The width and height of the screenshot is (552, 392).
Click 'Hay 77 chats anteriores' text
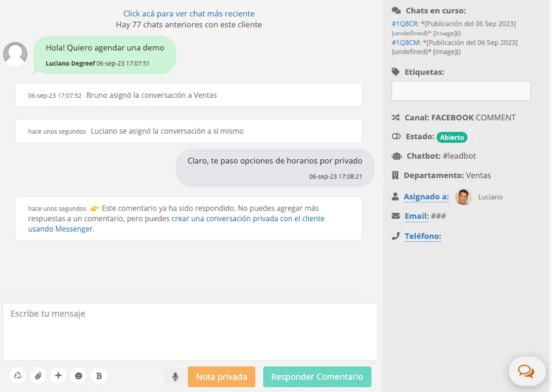point(188,25)
